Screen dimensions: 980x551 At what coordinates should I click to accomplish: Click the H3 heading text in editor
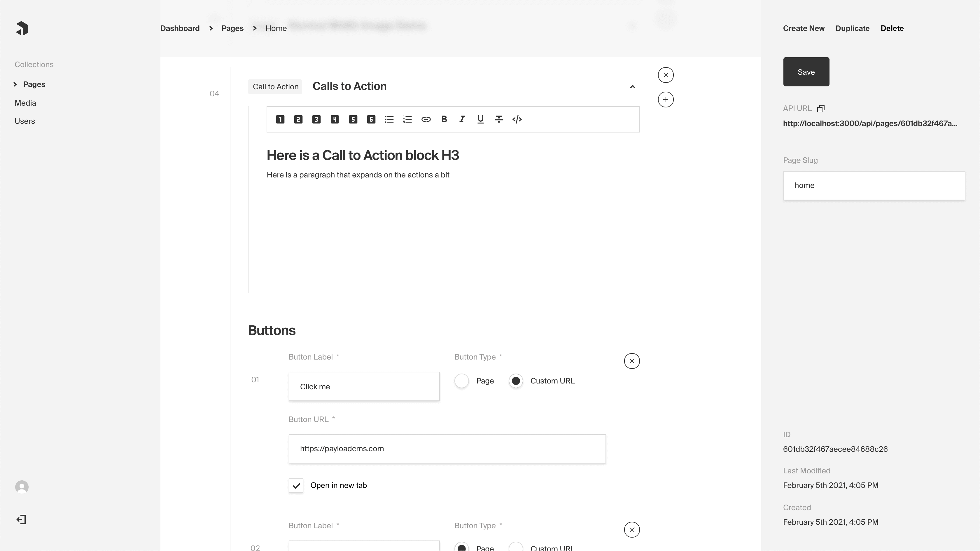(x=363, y=155)
